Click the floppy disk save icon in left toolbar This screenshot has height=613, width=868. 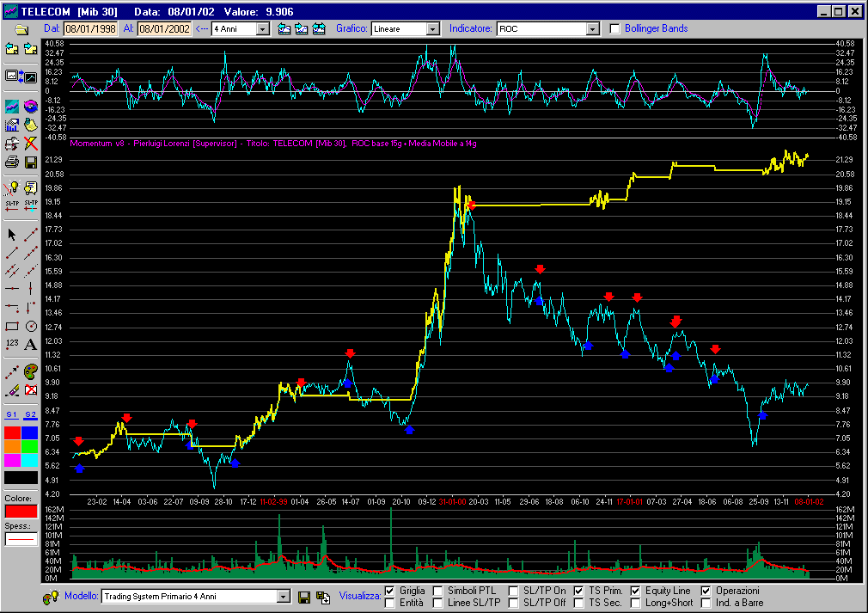coord(30,162)
